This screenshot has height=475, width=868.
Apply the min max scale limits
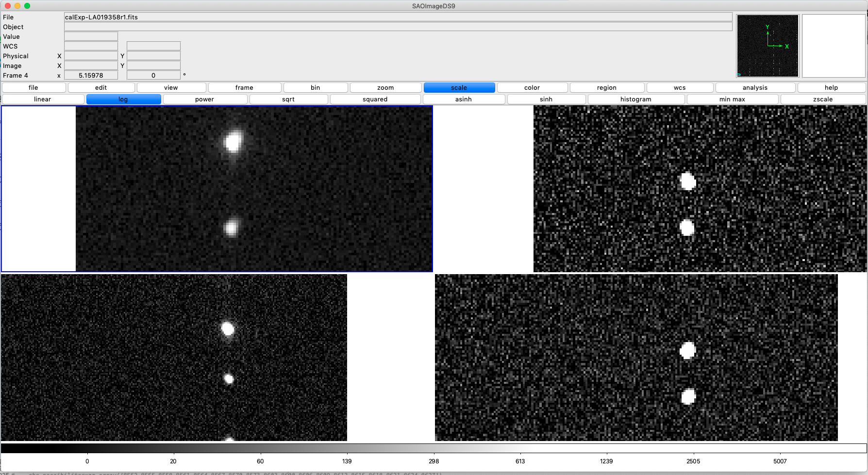pyautogui.click(x=732, y=99)
